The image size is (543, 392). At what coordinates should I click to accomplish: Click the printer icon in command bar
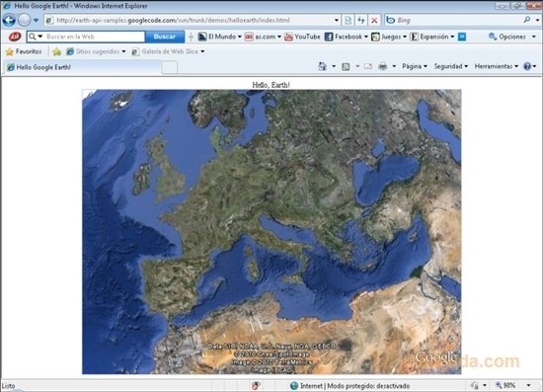[x=383, y=66]
